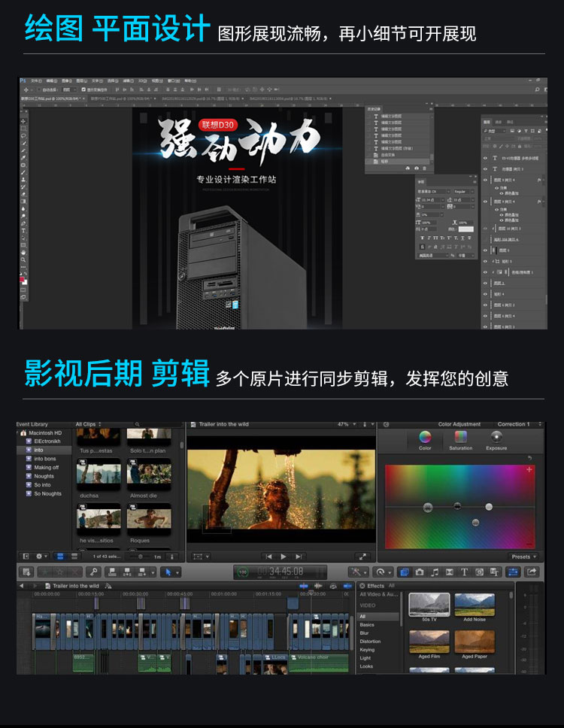Select the Almost die clip thumbnail
The height and width of the screenshot is (728, 564).
tap(149, 475)
